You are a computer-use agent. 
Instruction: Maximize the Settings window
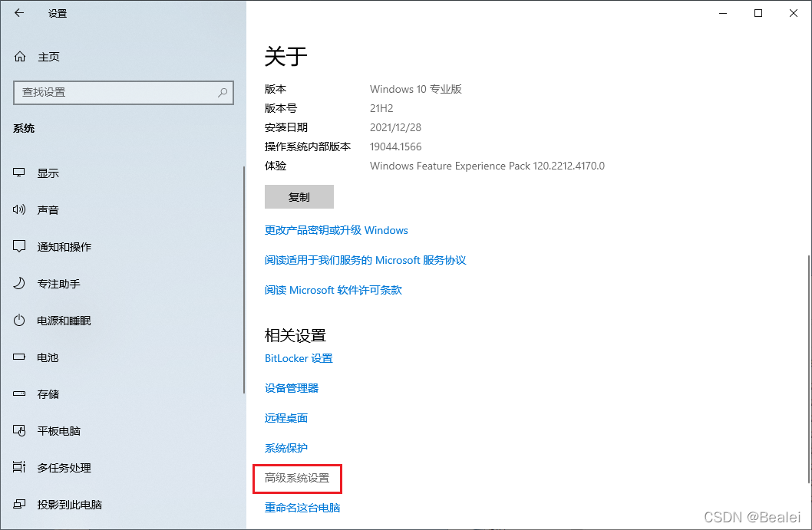point(758,14)
